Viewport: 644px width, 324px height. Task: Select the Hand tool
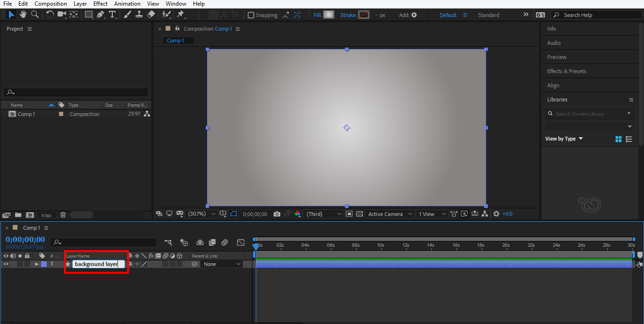[x=23, y=15]
